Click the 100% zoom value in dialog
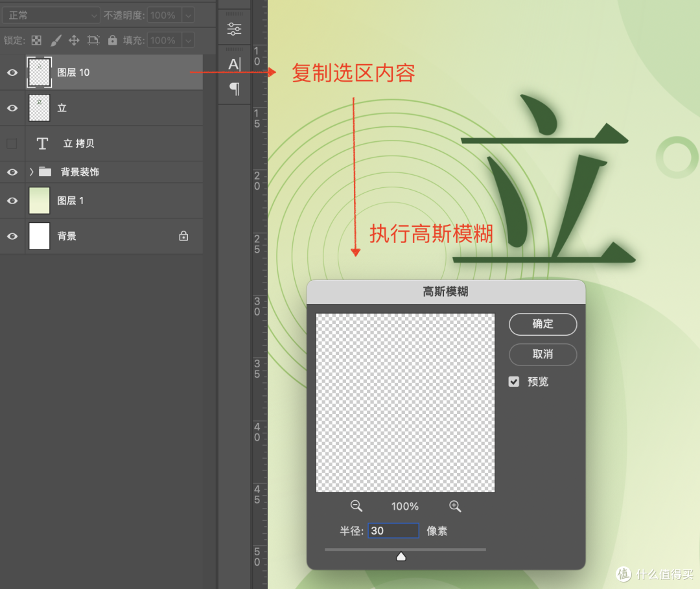 405,507
